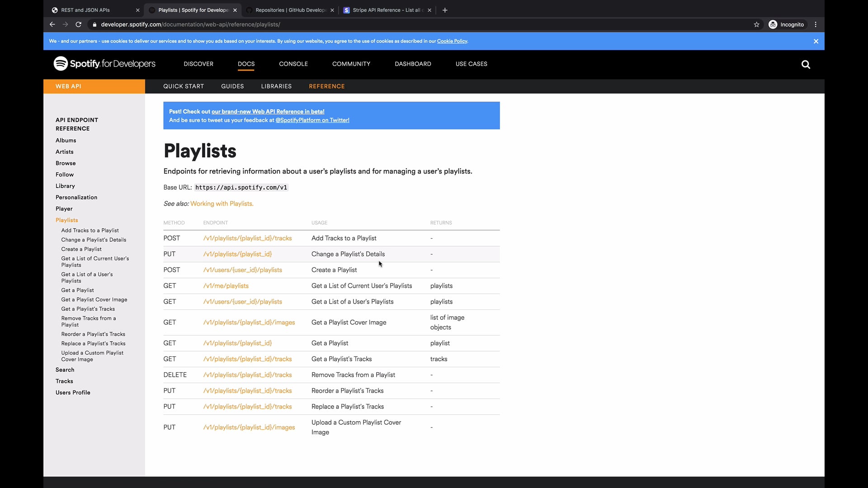The height and width of the screenshot is (488, 868).
Task: Open the brand-new Web API Reference beta link
Action: [268, 111]
